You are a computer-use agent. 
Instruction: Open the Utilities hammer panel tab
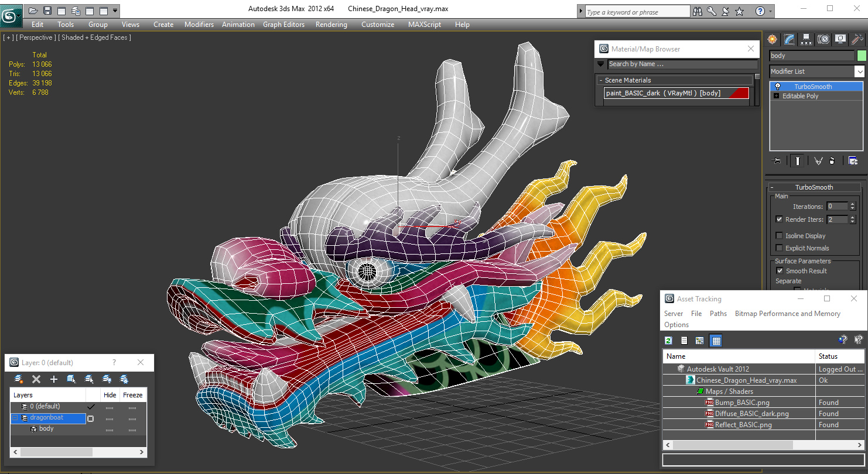pyautogui.click(x=857, y=39)
